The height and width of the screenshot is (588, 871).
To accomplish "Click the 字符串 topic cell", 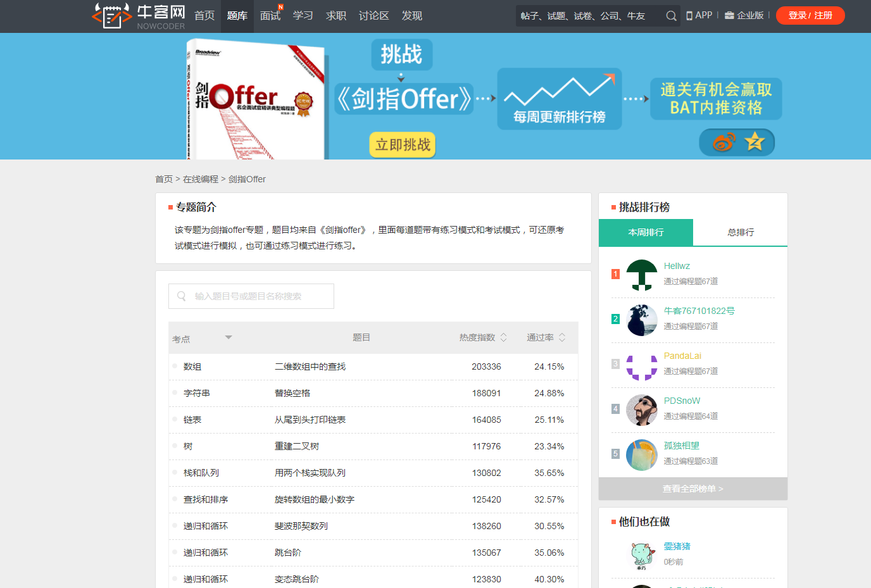I will [197, 393].
